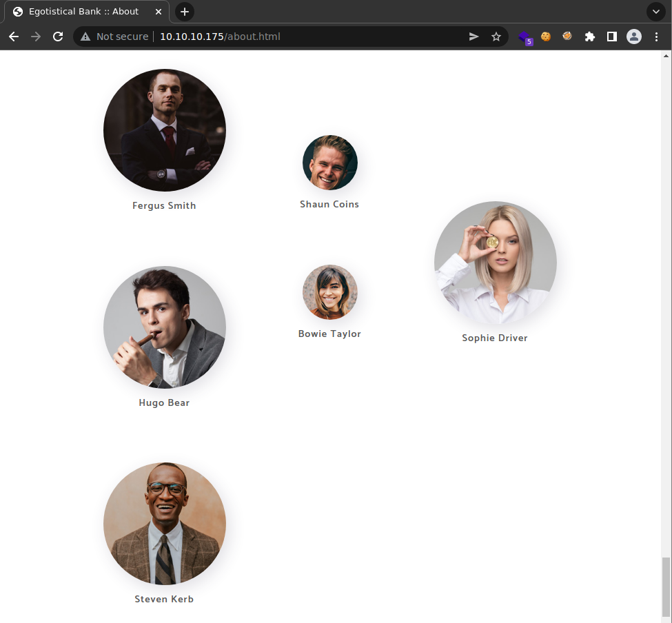Click the vertical page scrollbar thumb
Viewport: 672px width, 623px height.
point(666,587)
